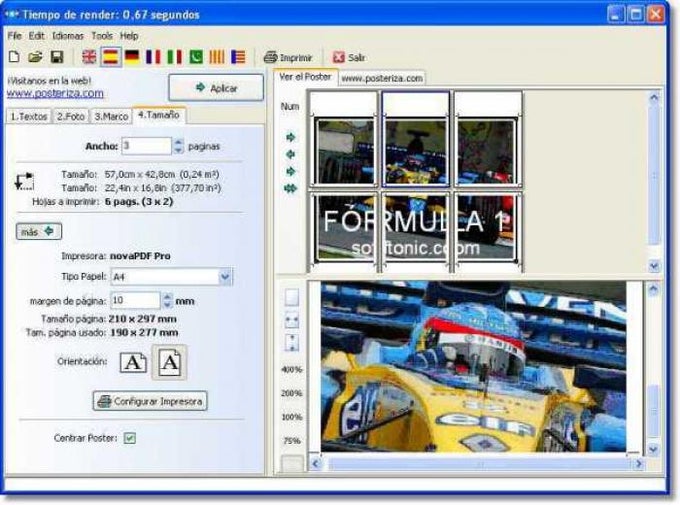Click the Aplicar button
Image resolution: width=680 pixels, height=505 pixels.
(x=216, y=88)
